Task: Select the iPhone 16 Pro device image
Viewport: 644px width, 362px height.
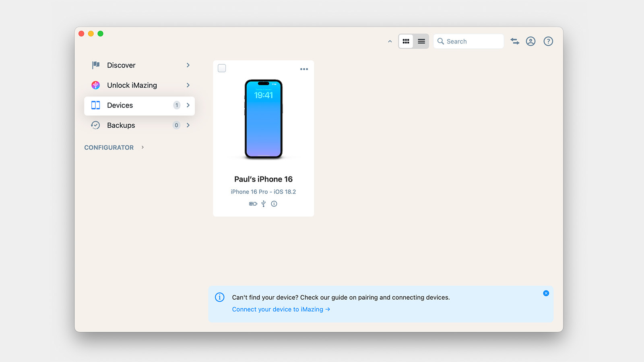Action: pos(264,119)
